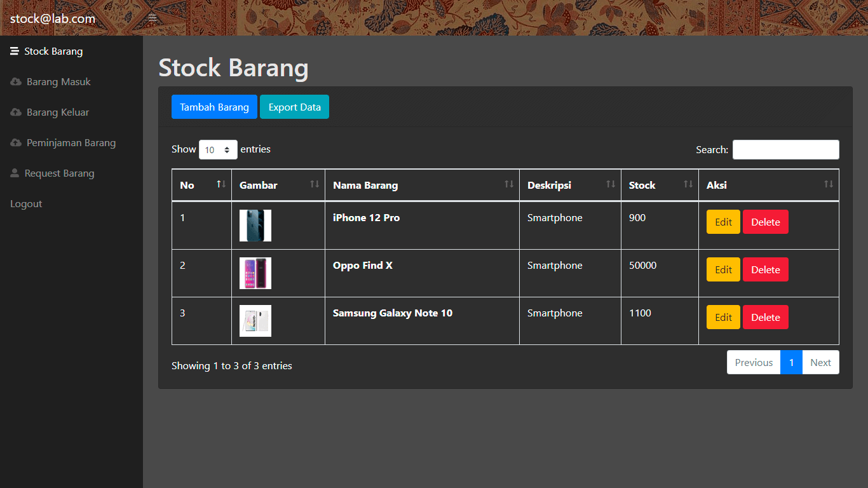868x488 pixels.
Task: Sort by Stock column arrows
Action: point(688,184)
